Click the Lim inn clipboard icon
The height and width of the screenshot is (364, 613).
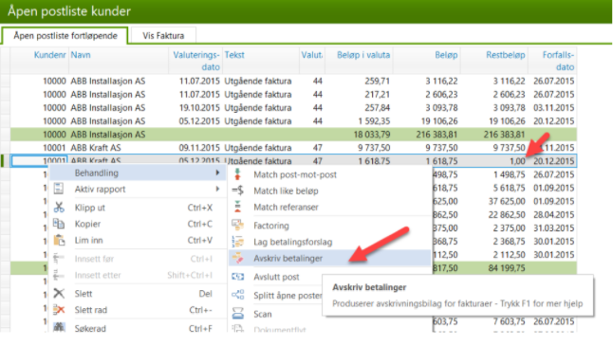pos(59,240)
